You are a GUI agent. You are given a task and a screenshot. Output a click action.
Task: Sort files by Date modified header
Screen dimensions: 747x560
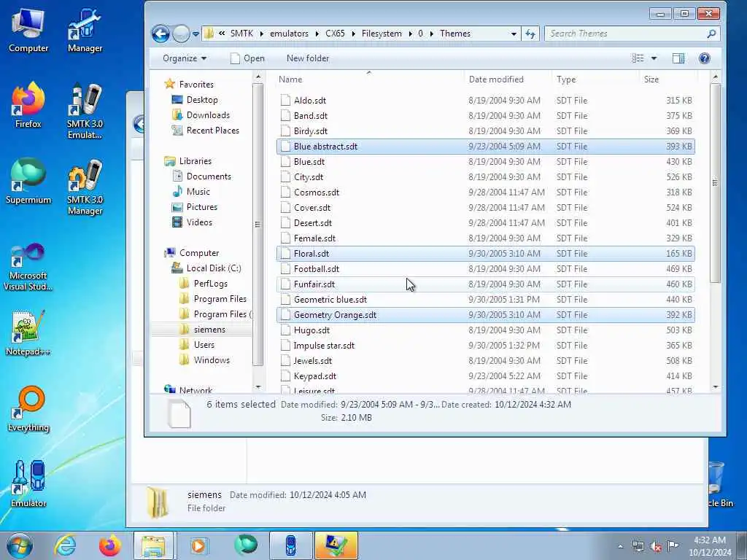[x=508, y=79]
